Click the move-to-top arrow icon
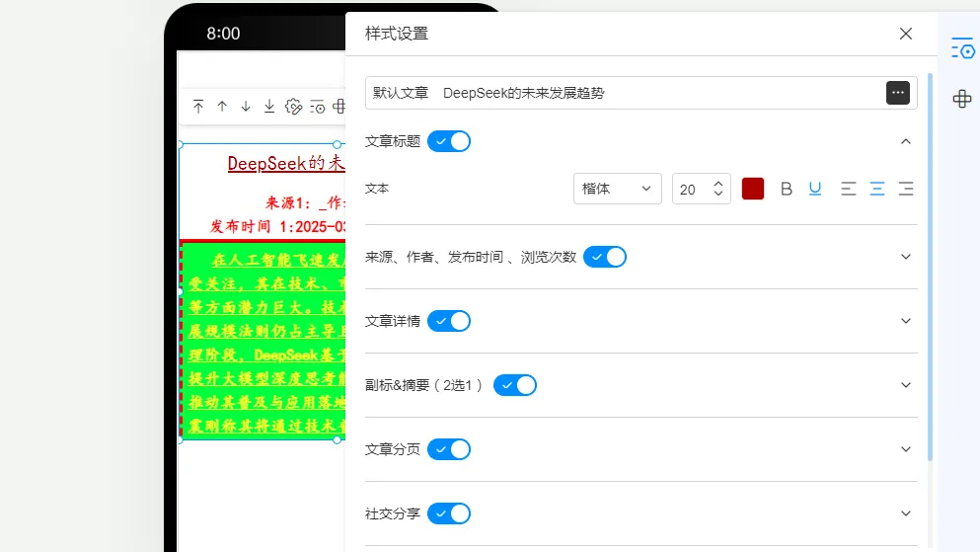980x552 pixels. pos(198,107)
